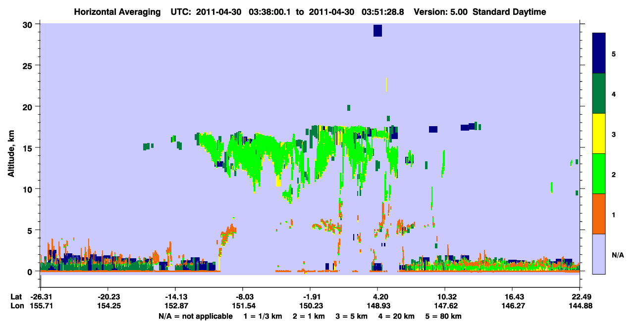Click legend text '4 = 20 km'
The width and height of the screenshot is (644, 330).
click(397, 316)
